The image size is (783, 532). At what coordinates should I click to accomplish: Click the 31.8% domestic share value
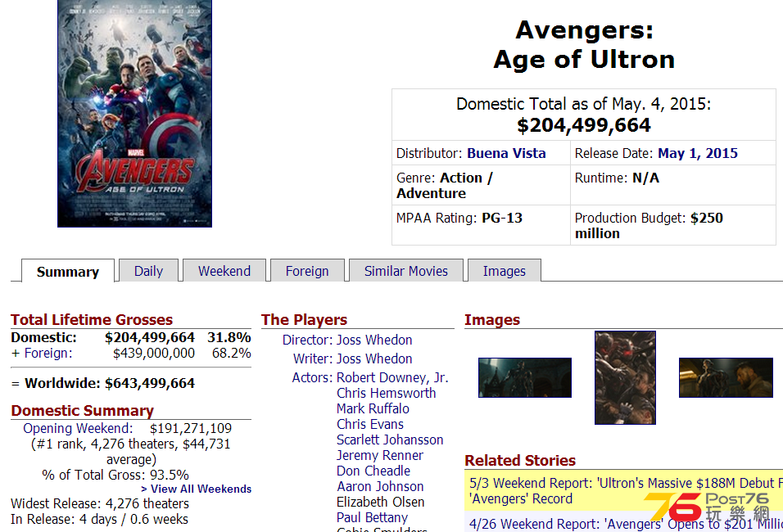[x=229, y=338]
